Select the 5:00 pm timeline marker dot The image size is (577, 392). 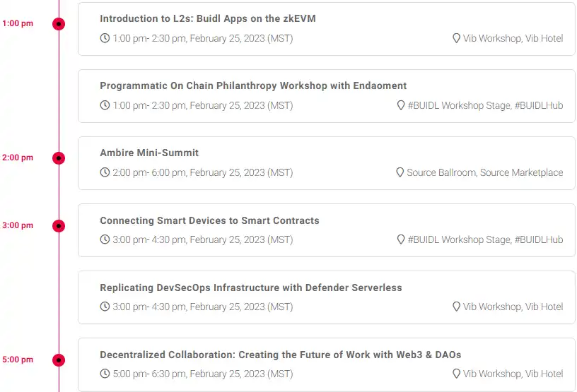click(x=59, y=360)
